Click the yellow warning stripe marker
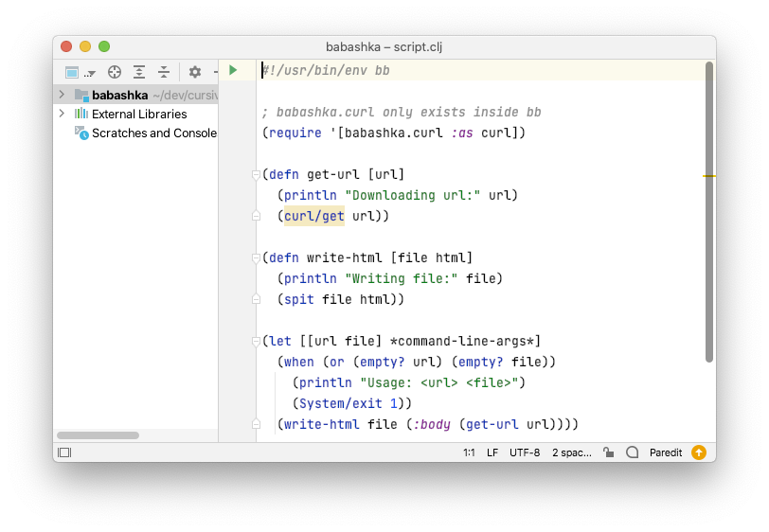This screenshot has height=532, width=769. coord(709,175)
